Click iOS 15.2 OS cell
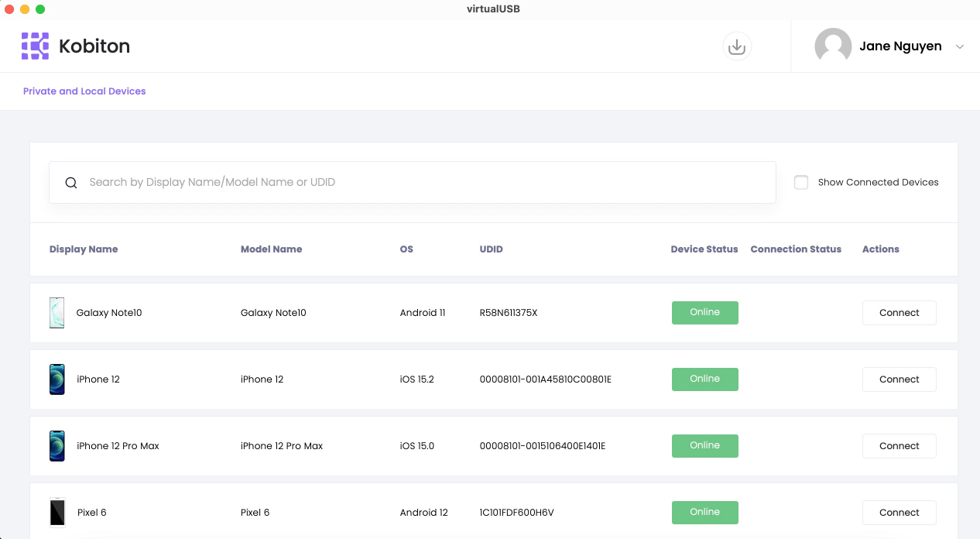 pos(417,379)
